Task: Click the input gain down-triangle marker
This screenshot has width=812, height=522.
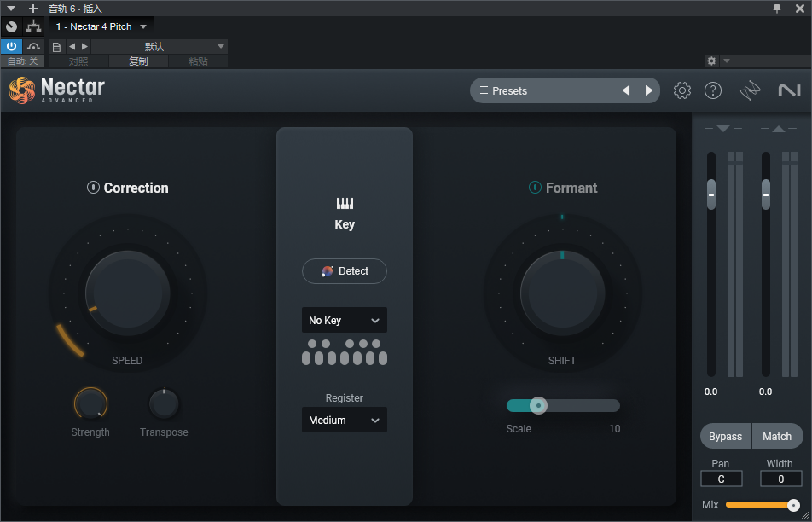Action: click(x=723, y=129)
